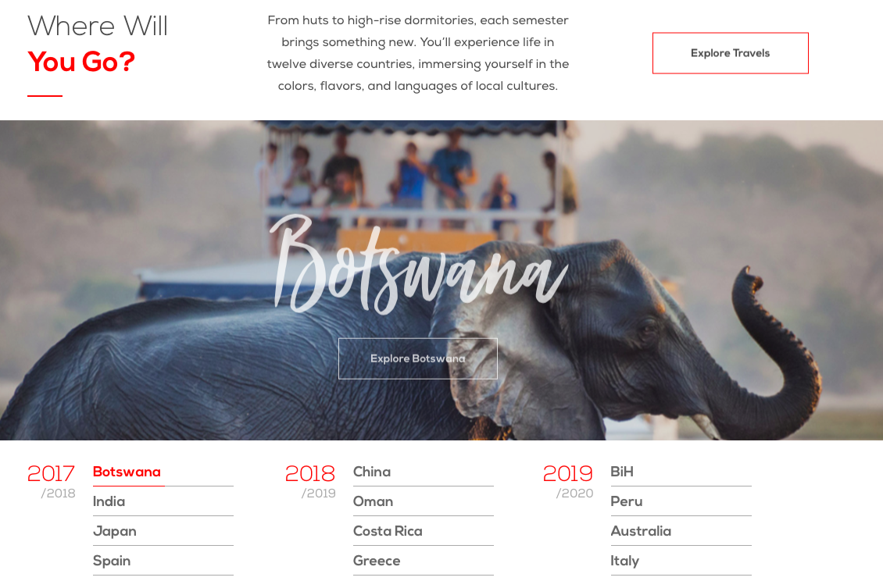The image size is (883, 588).
Task: Select Spain in the country list
Action: click(x=112, y=561)
